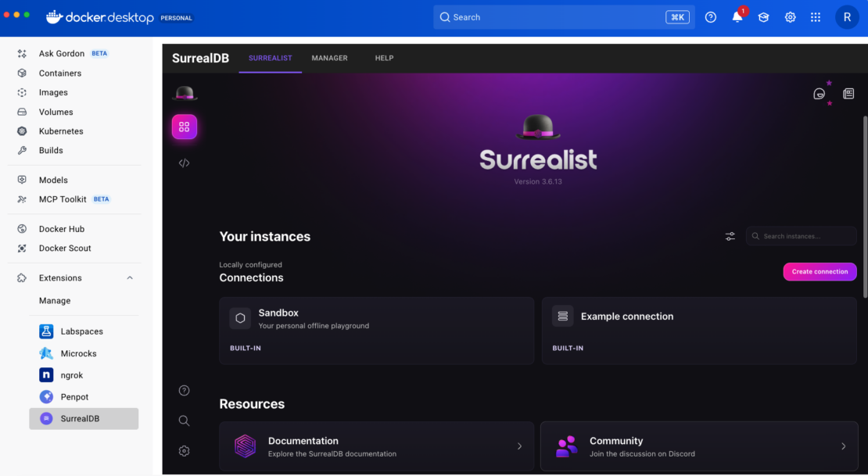Image resolution: width=868 pixels, height=476 pixels.
Task: Expand the Documentation resource card
Action: (x=519, y=446)
